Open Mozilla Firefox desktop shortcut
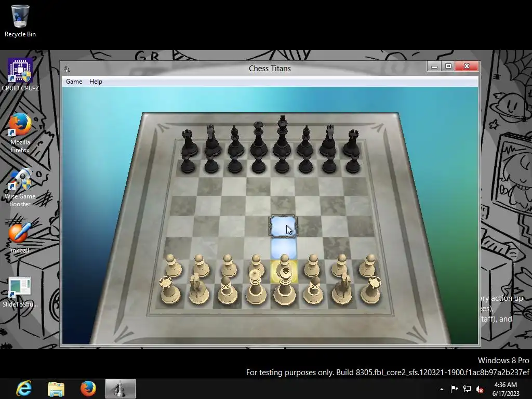Viewport: 532px width, 399px height. [x=20, y=133]
